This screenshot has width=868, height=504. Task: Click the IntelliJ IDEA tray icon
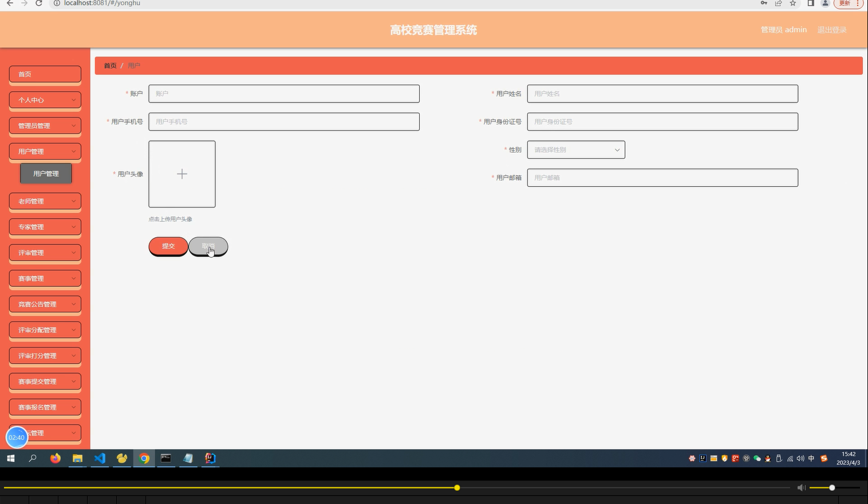coord(703,458)
